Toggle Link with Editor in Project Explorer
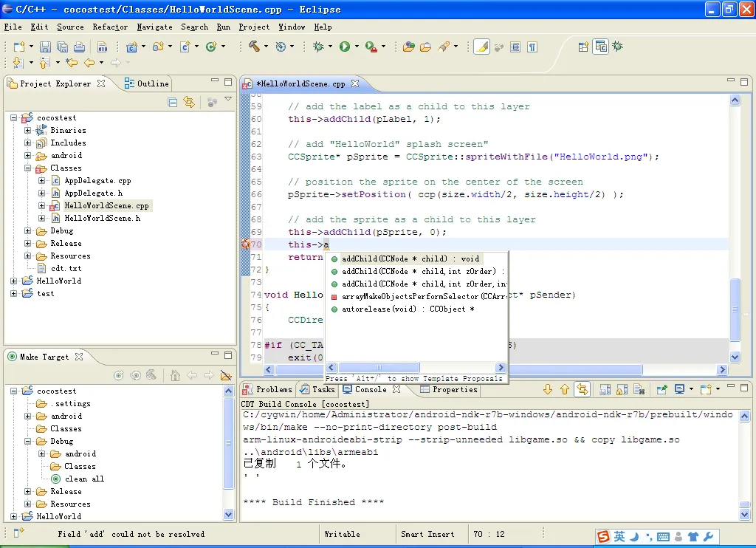Viewport: 756px width, 548px height. (x=189, y=102)
